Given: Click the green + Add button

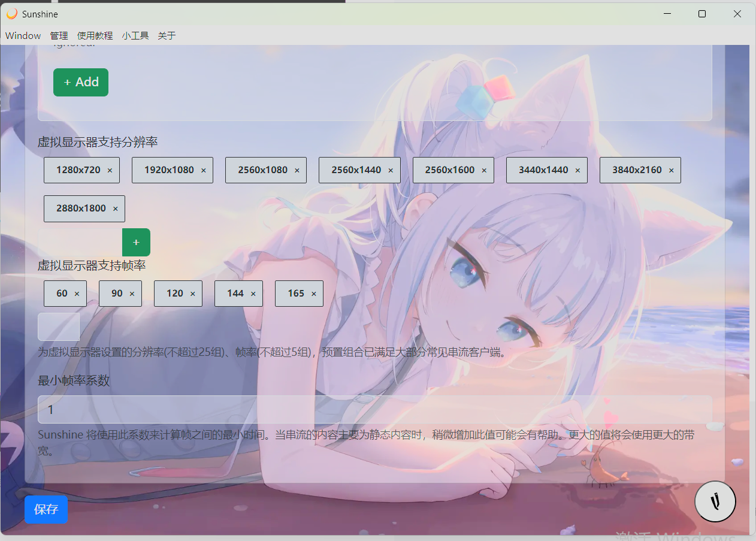Looking at the screenshot, I should click(81, 82).
